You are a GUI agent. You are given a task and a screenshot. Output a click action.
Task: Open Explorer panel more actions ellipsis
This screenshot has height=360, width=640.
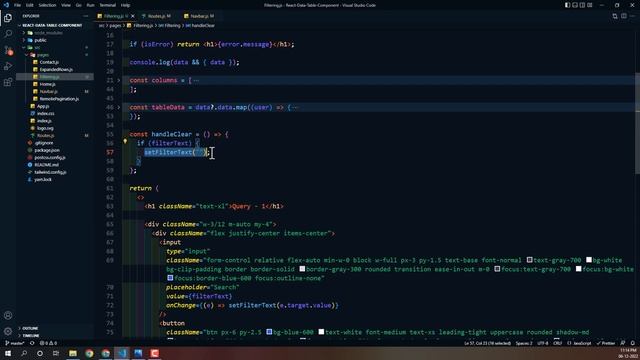85,16
